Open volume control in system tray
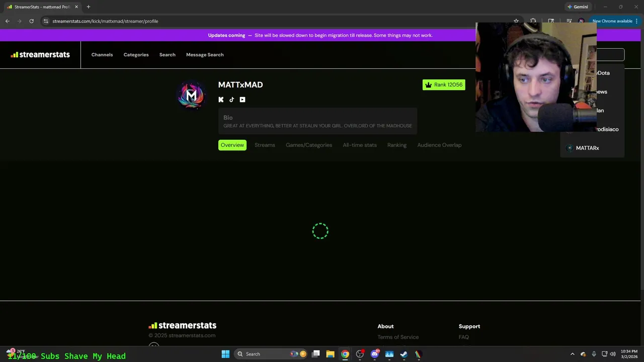 coord(613,354)
